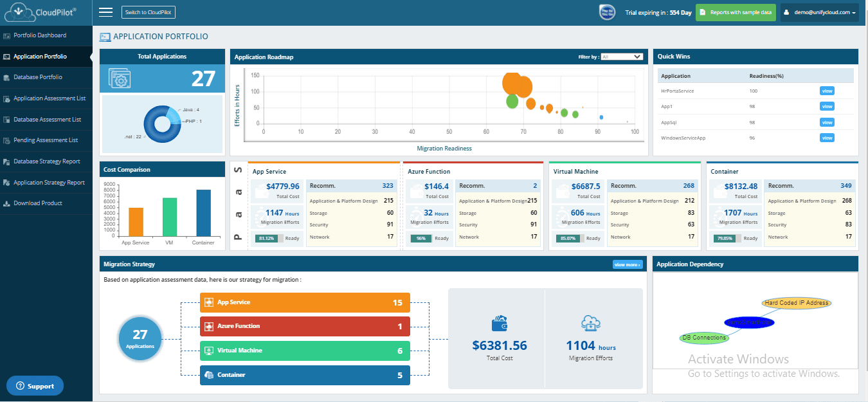Open the Filter by dropdown
Screen dimensions: 868x402
click(x=622, y=57)
